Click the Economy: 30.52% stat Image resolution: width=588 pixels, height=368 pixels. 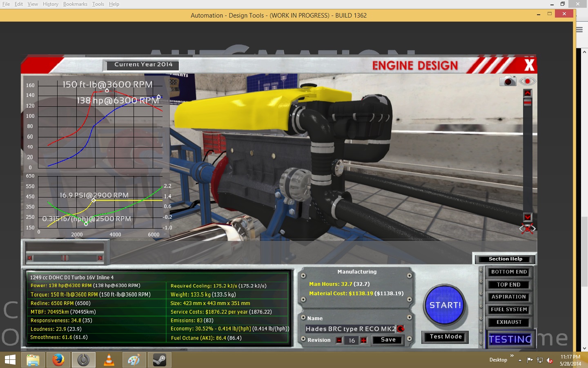pos(229,329)
